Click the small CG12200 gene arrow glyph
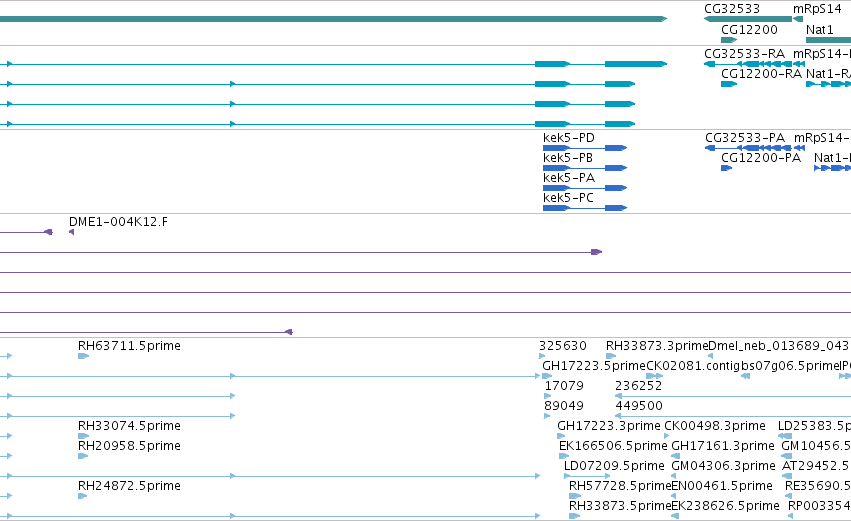The width and height of the screenshot is (851, 521). 729,40
